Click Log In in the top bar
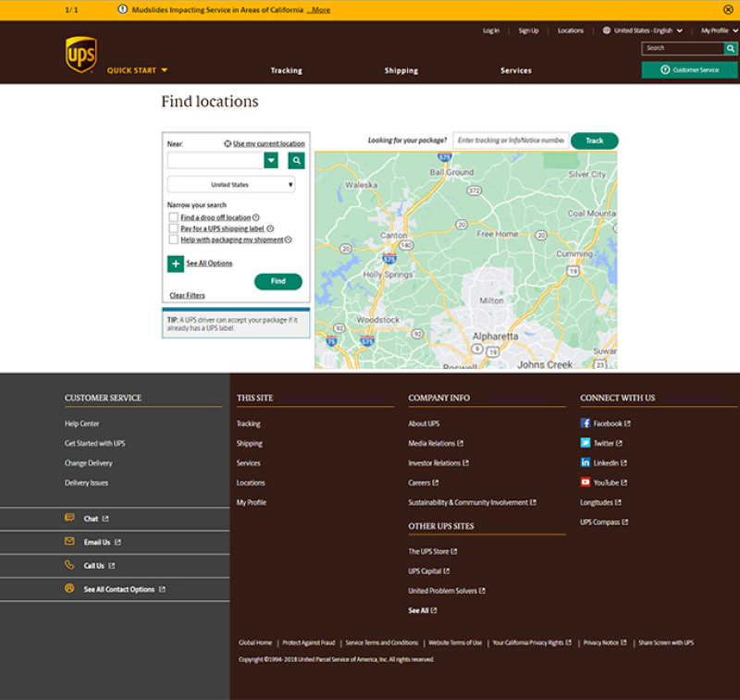 491,31
